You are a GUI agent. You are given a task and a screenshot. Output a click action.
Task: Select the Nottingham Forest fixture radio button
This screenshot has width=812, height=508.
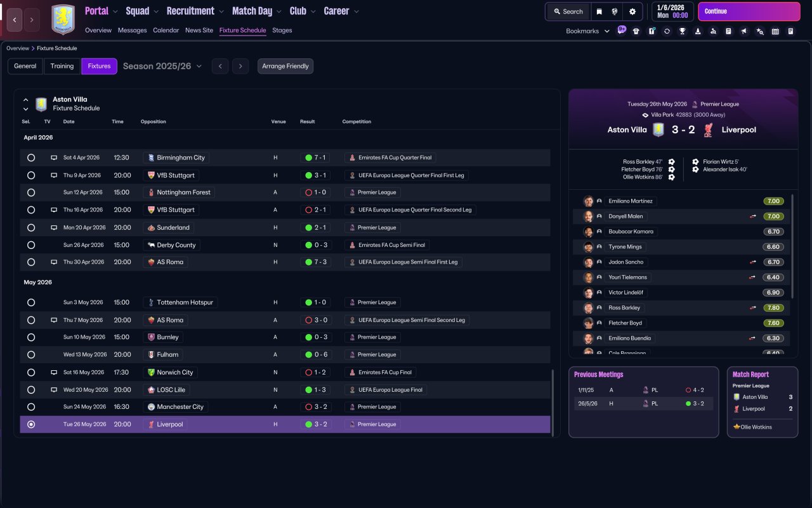31,192
